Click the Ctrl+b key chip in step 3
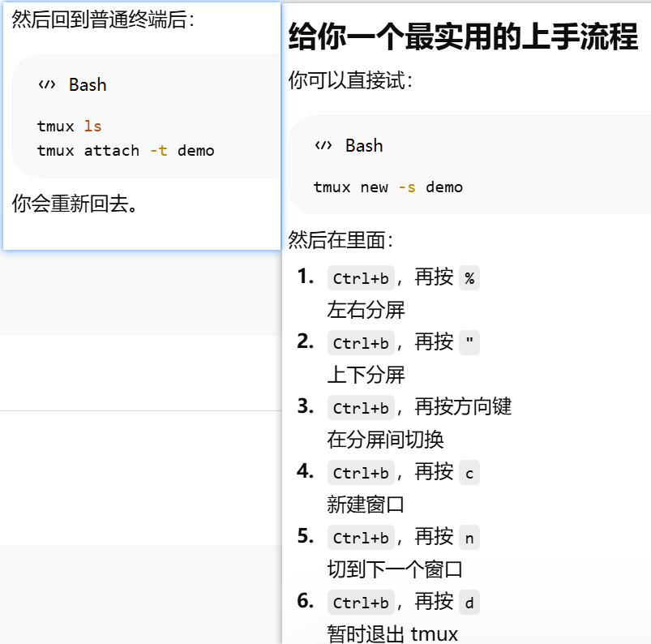651x644 pixels. [x=361, y=408]
